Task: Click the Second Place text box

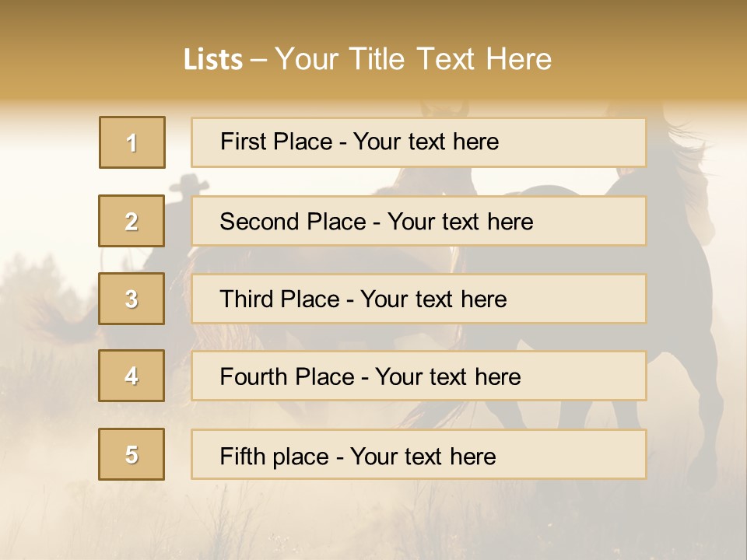Action: 419,221
